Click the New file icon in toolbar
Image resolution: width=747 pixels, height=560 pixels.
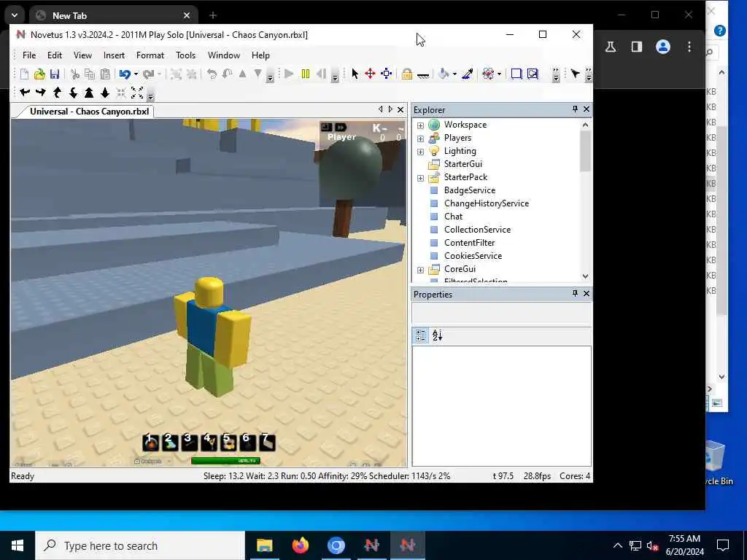[24, 74]
